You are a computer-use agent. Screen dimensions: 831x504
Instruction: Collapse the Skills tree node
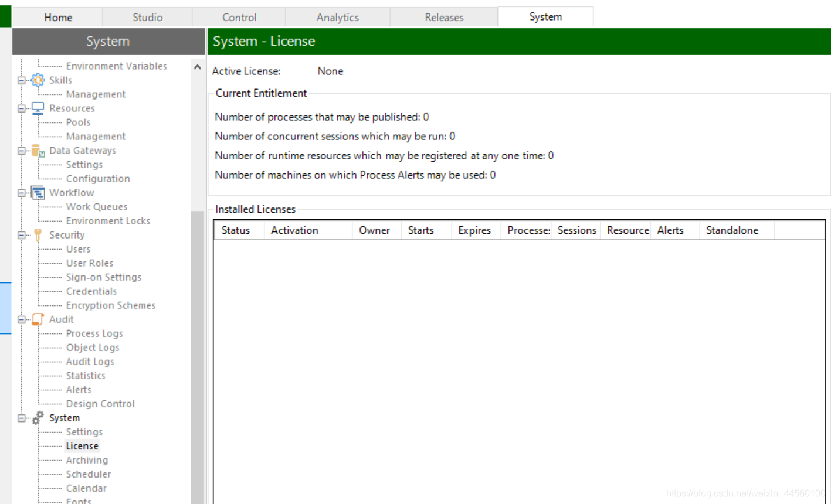[22, 80]
